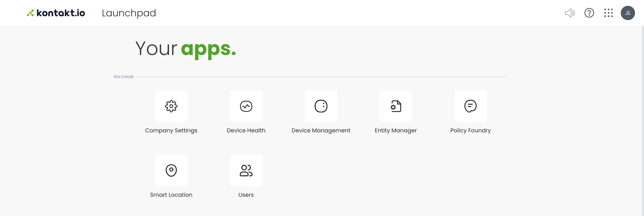Image resolution: width=644 pixels, height=216 pixels.
Task: Click the Entity Manager label
Action: pos(396,131)
